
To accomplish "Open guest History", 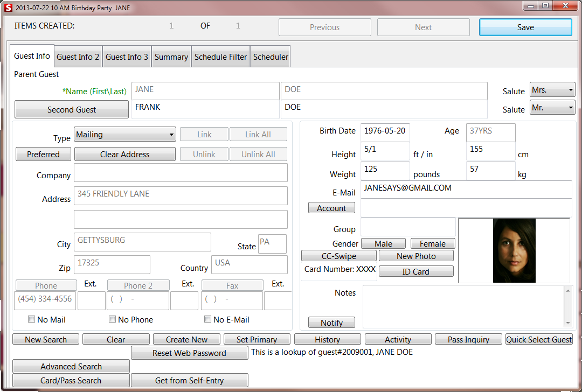I will click(328, 339).
